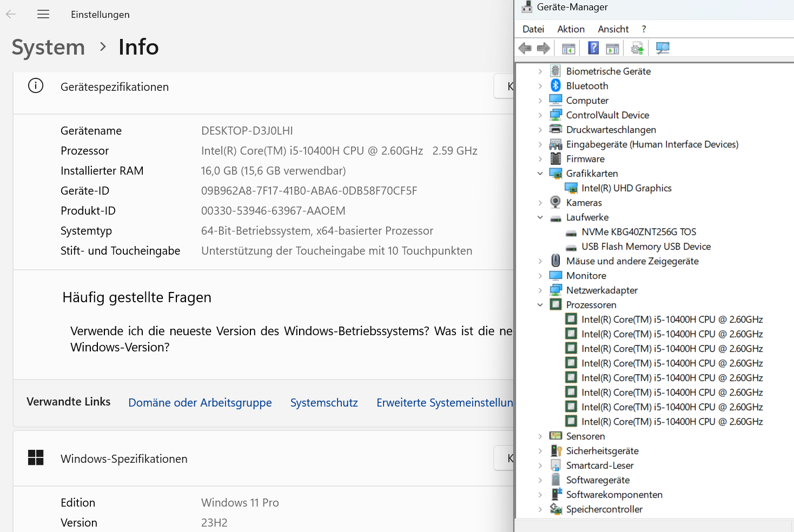Click the Systemtyp value 64-Bit-Betriebssystem
Viewport: 794px width, 532px height.
tap(317, 231)
